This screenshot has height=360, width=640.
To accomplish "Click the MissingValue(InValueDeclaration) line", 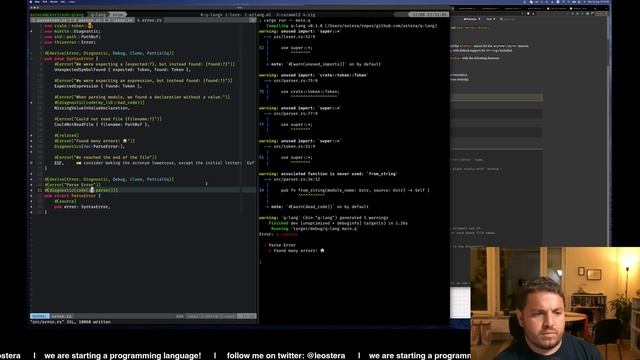I will coord(92,108).
